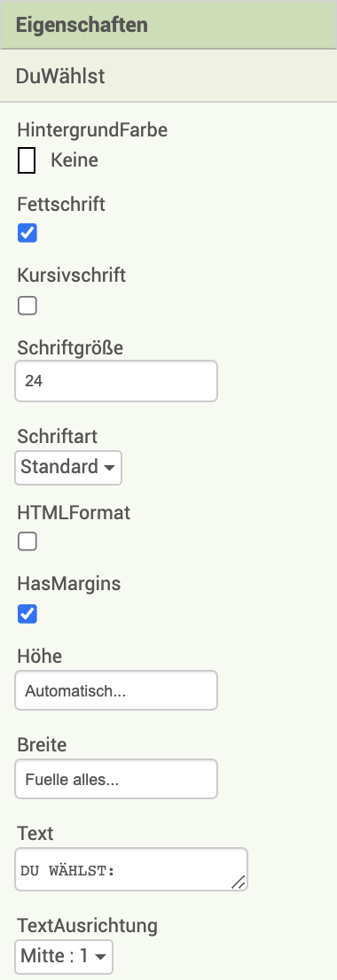
Task: Click the Schriftgröße field showing 24
Action: coord(116,381)
